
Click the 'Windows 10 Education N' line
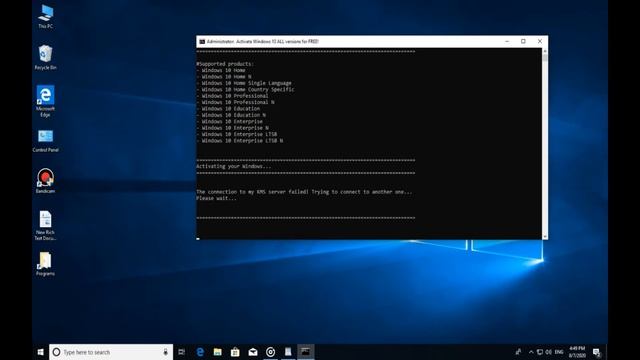[x=233, y=115]
